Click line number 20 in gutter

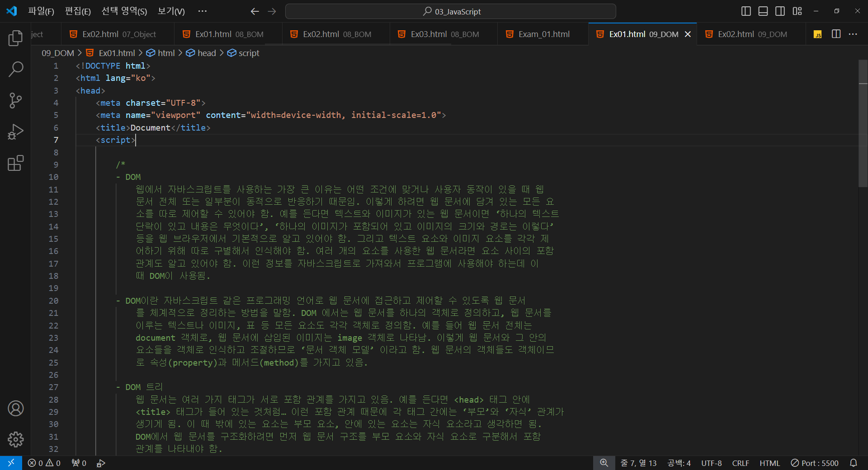coord(53,301)
